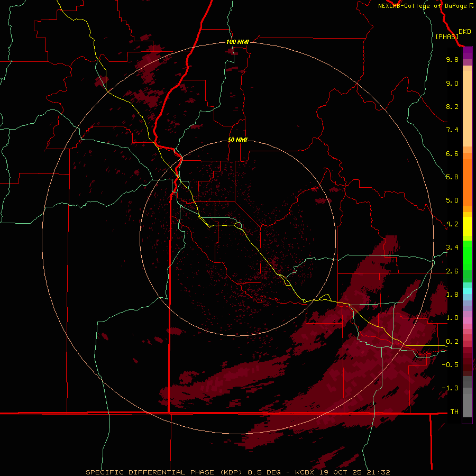Select the 6.6 legend value
This screenshot has height=476, width=476.
pos(452,153)
